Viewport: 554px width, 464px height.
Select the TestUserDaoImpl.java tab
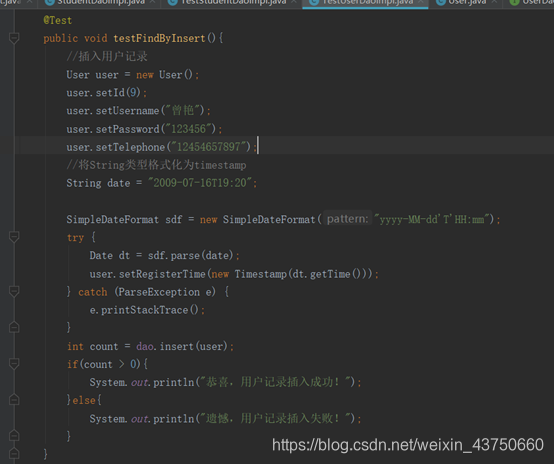click(365, 3)
